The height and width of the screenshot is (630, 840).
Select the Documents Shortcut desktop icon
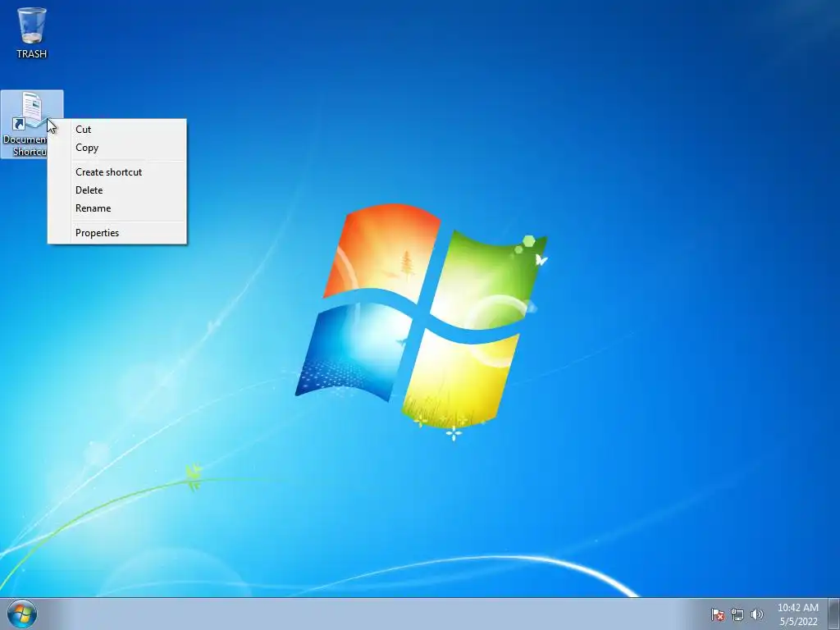coord(32,125)
